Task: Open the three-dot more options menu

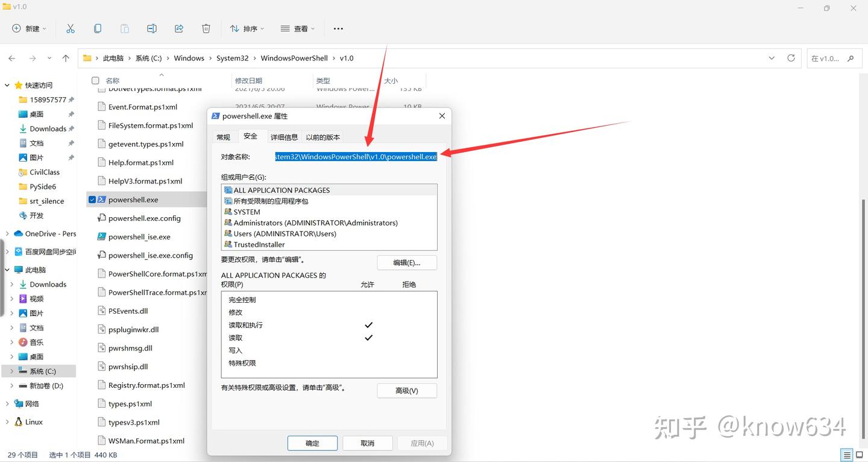Action: click(x=338, y=28)
